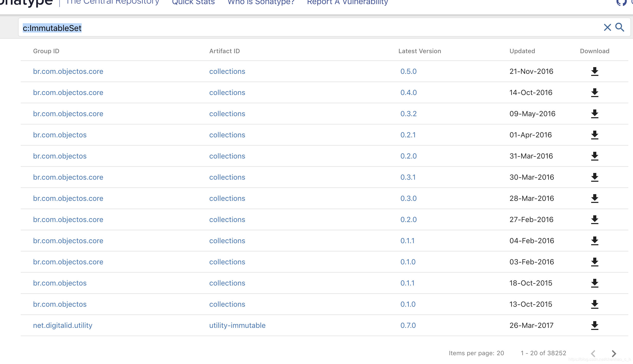Click the magnifying glass search icon

tap(620, 27)
